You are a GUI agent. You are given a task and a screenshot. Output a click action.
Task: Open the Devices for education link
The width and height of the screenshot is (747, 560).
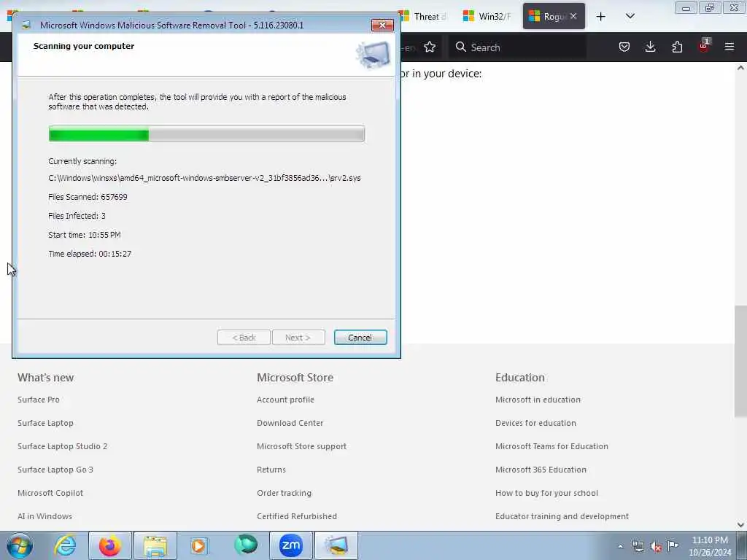535,423
